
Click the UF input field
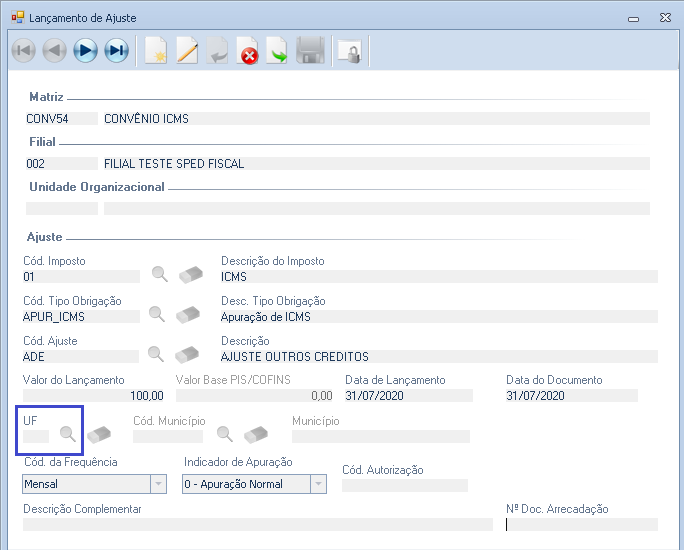click(36, 437)
